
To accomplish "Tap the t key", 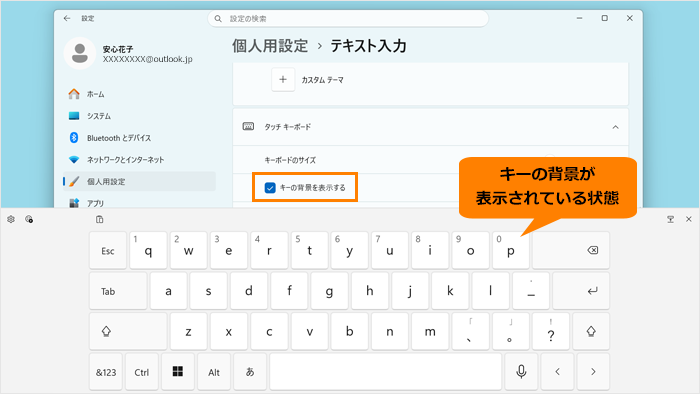I will (309, 250).
